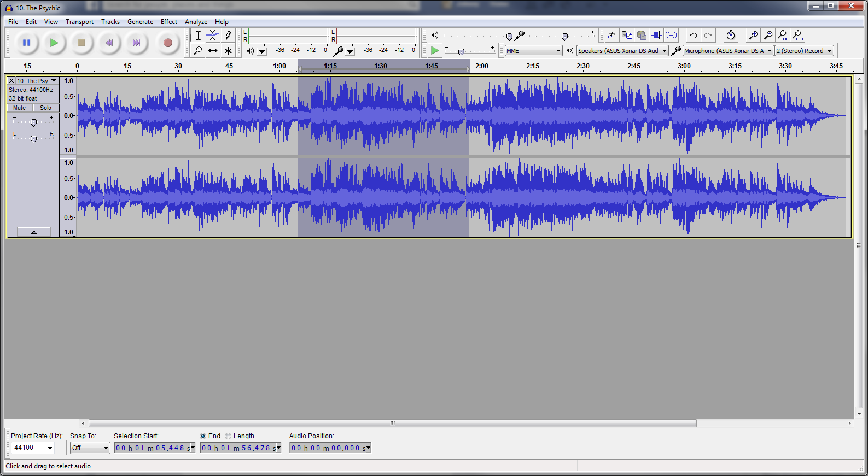Click the Pause transport button
Screen dimensions: 868x476
pos(26,43)
